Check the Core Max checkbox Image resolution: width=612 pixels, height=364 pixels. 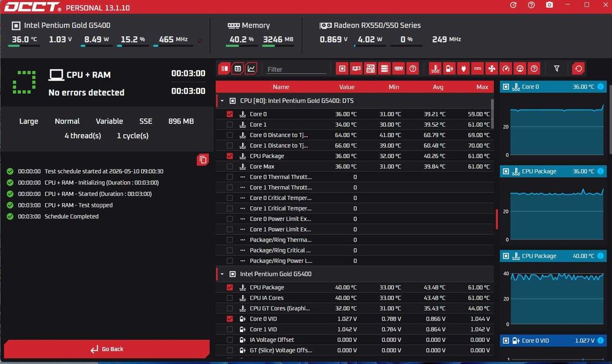(x=229, y=166)
